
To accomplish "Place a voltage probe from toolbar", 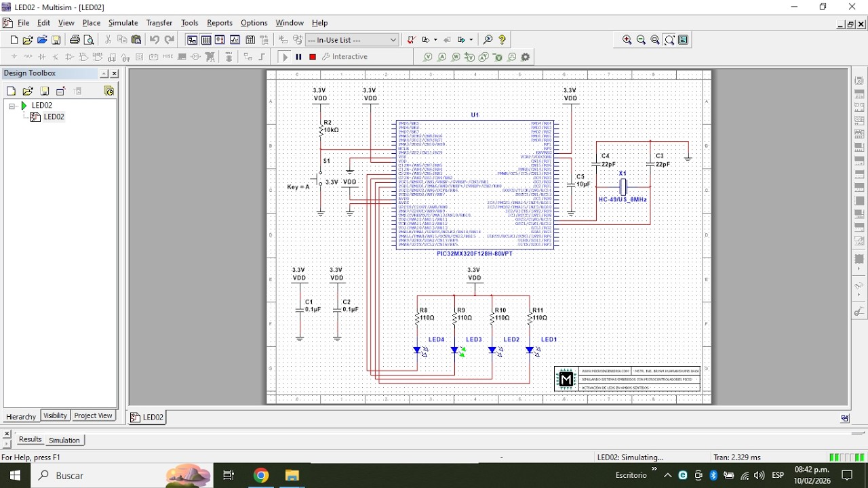I will point(428,58).
